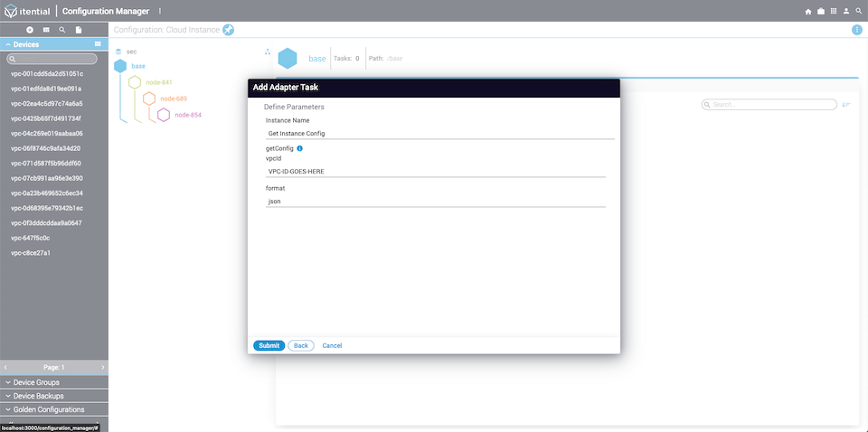
Task: Select node-841 in the configuration tree
Action: [159, 82]
